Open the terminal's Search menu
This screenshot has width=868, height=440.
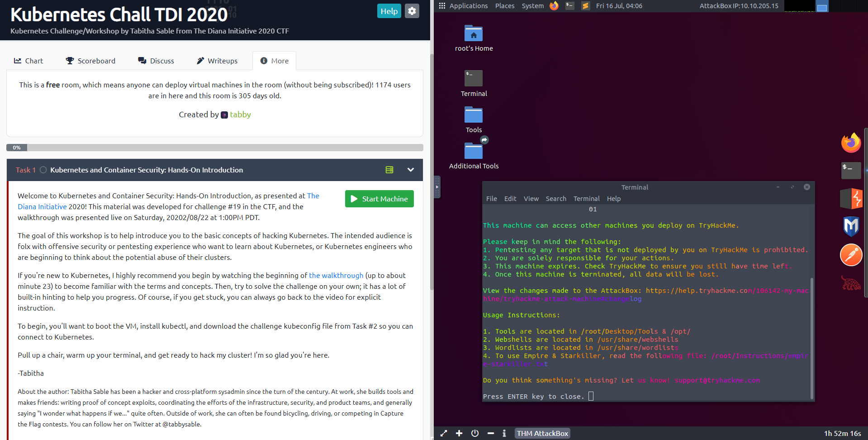(556, 199)
